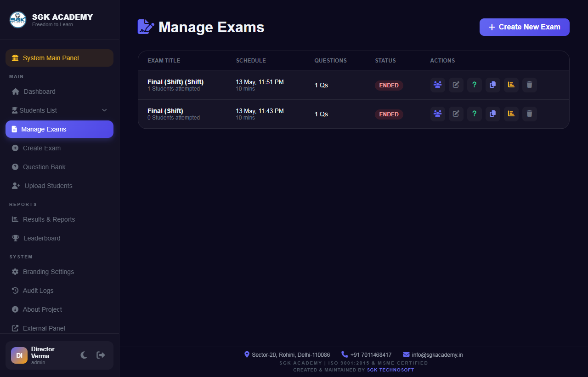Viewport: 588px width, 377px height.
Task: Go to Create Exam in sidebar
Action: click(59, 148)
